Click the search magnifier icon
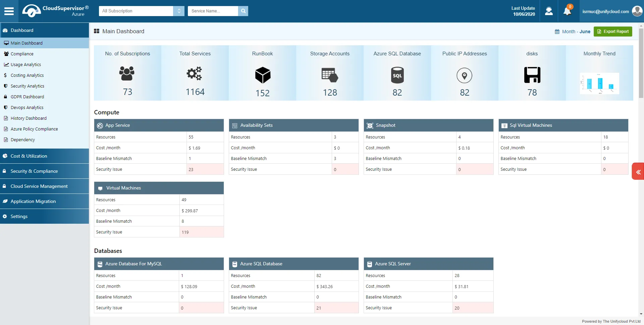 click(243, 11)
